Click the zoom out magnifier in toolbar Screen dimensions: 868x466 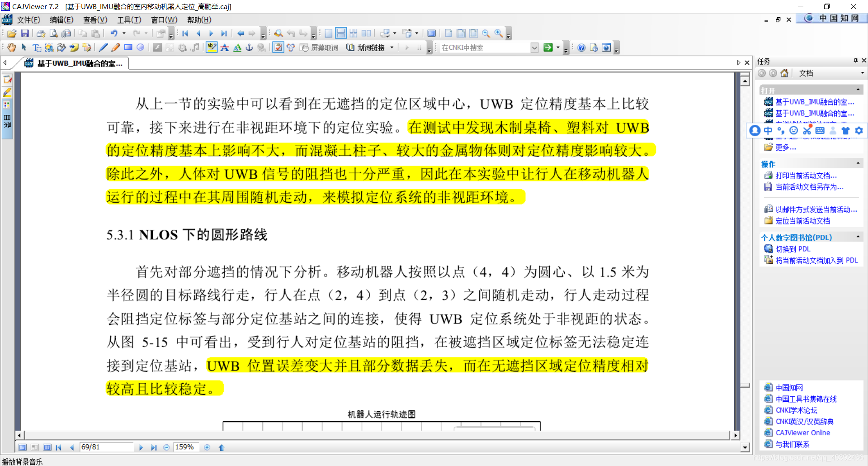coord(486,33)
